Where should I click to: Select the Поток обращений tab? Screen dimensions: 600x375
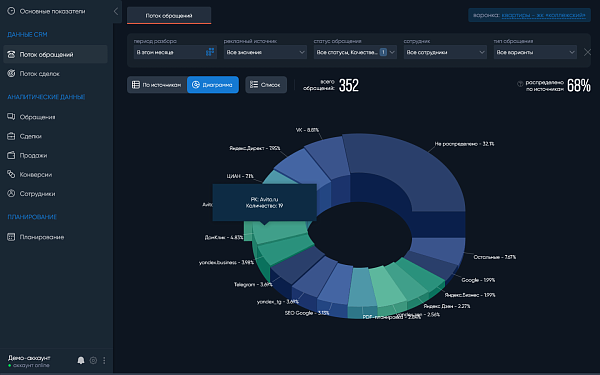click(169, 16)
